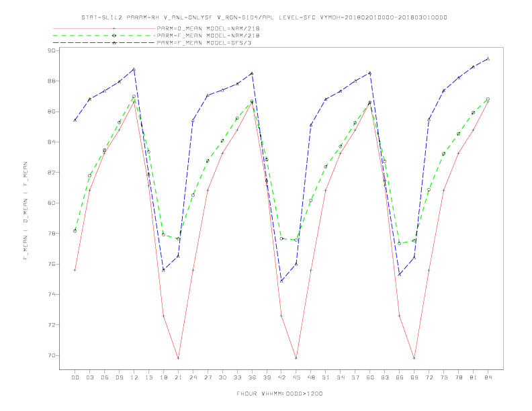Click x-axis tick label 36
This screenshot has height=411, width=532.
252,377
